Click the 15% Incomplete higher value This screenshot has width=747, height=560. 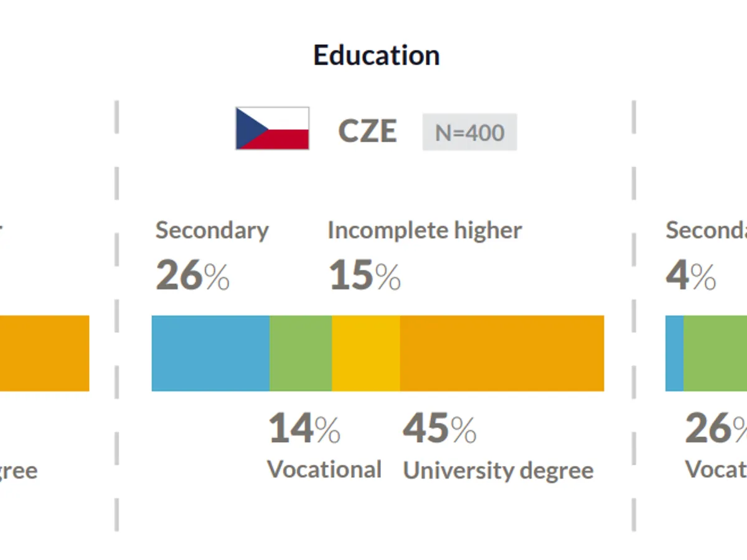(365, 276)
